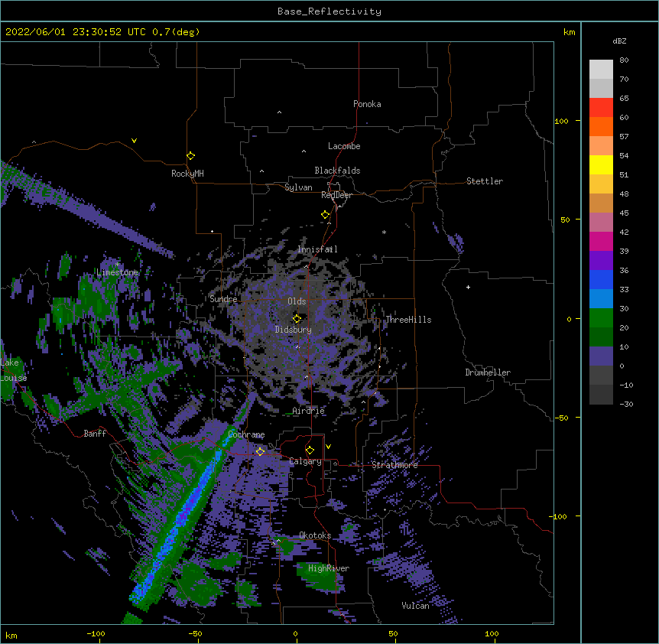
Task: Click the yellow station marker above RockyMH
Action: 190,156
